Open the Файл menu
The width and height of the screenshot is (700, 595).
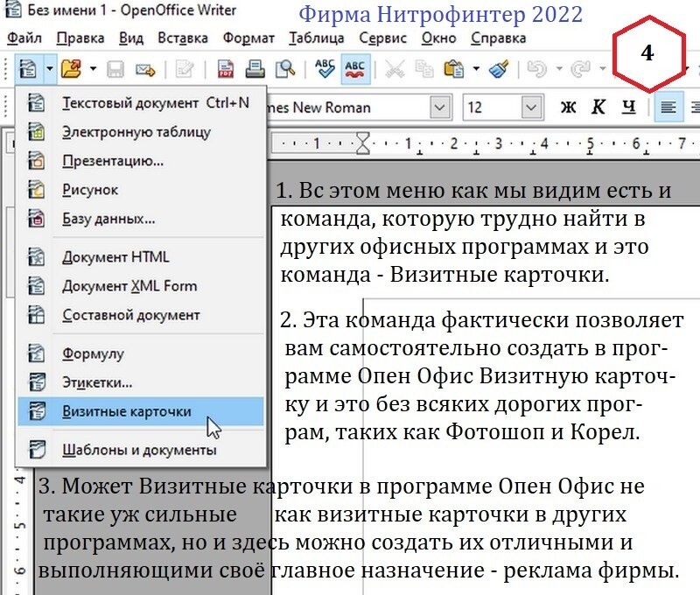(24, 38)
